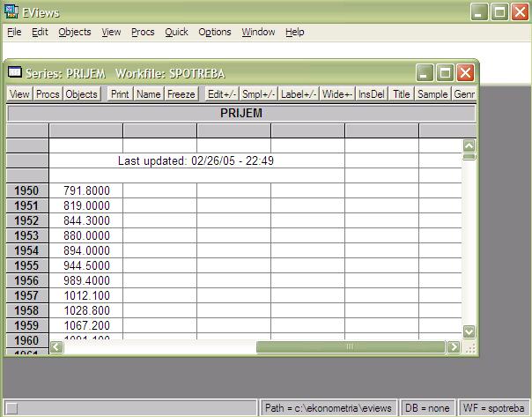Screen dimensions: 532x417
Task: Click the Sample button in toolbar
Action: [432, 94]
